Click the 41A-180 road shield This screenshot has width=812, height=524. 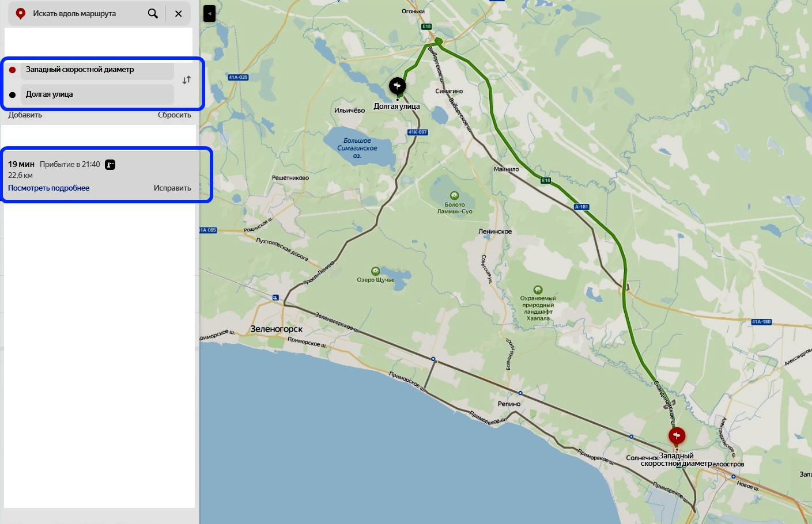click(761, 322)
